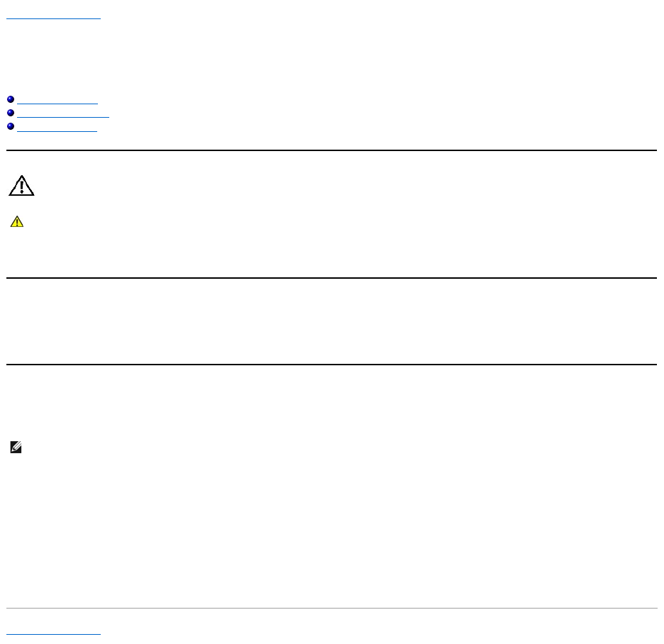Click the thin gray divider above the footer link
Image resolution: width=664 pixels, height=644 pixels.
tap(332, 608)
